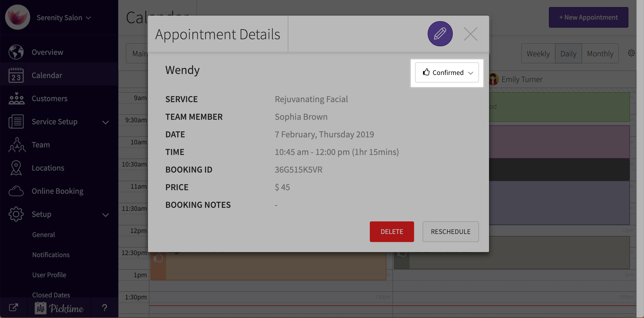Open the Closed Dates settings page
The height and width of the screenshot is (318, 644).
[51, 295]
